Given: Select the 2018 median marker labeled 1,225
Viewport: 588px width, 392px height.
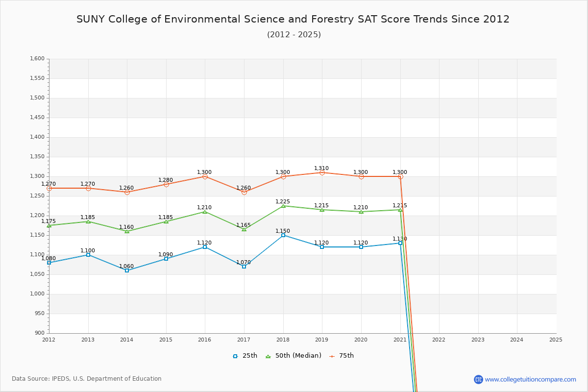Looking at the screenshot, I should (x=283, y=206).
